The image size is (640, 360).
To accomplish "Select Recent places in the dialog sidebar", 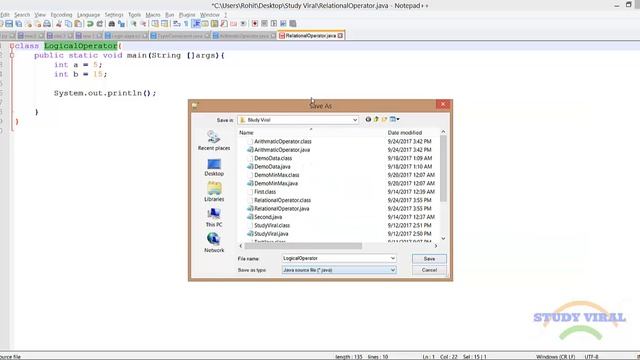I will 214,140.
